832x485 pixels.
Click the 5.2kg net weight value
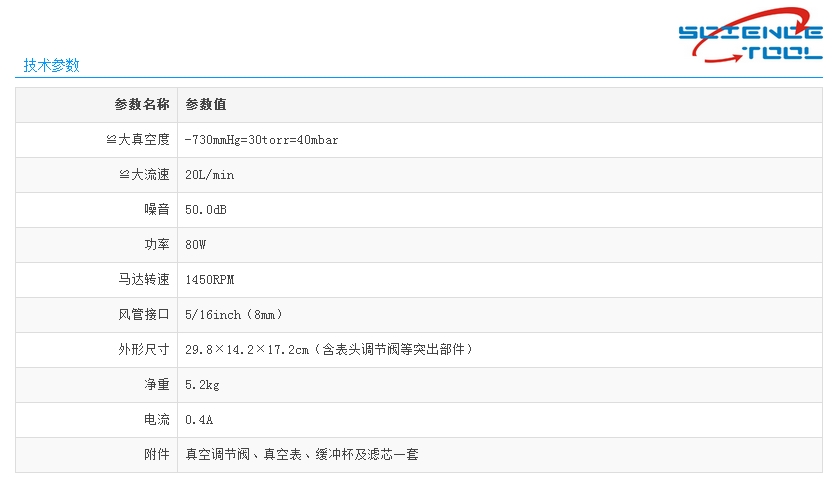(203, 385)
